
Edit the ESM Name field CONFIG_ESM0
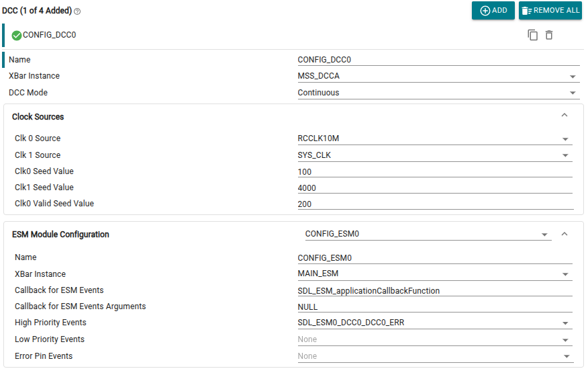coord(435,258)
